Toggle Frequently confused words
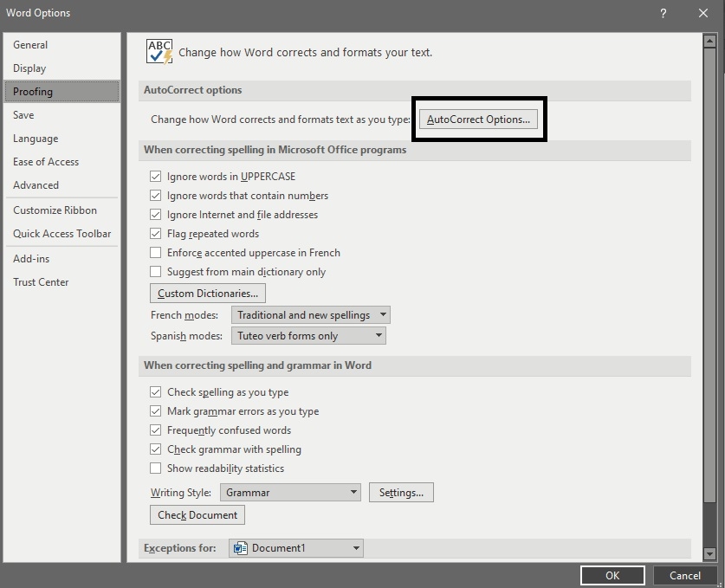The height and width of the screenshot is (588, 725). [x=155, y=430]
